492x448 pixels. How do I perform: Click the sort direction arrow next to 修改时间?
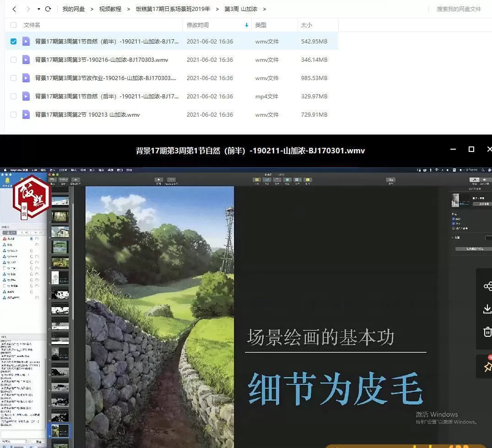tap(246, 25)
